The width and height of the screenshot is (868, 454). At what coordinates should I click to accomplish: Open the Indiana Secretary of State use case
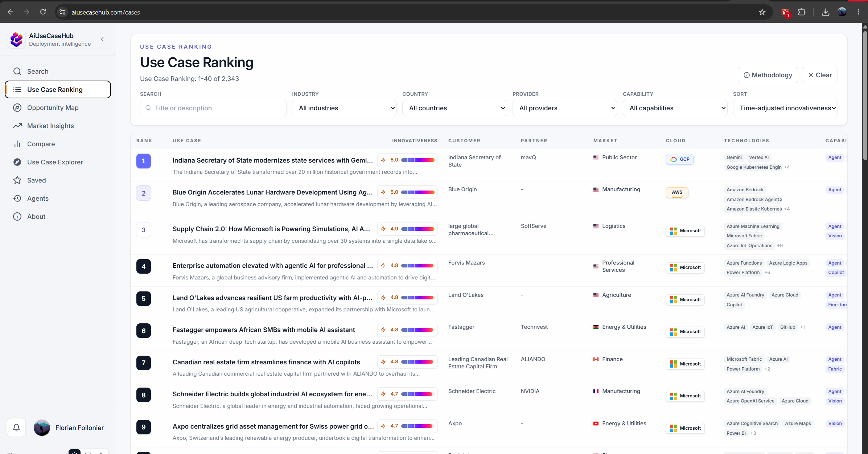click(x=272, y=160)
